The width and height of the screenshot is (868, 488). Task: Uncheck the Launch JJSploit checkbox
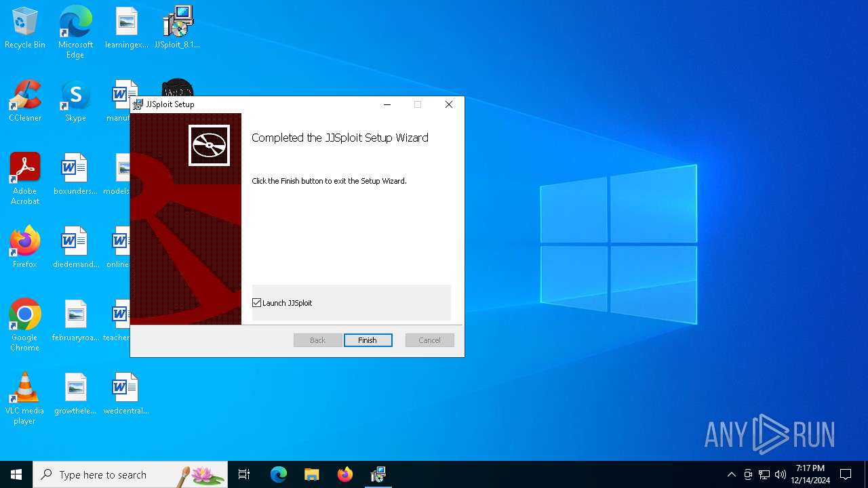click(x=257, y=303)
